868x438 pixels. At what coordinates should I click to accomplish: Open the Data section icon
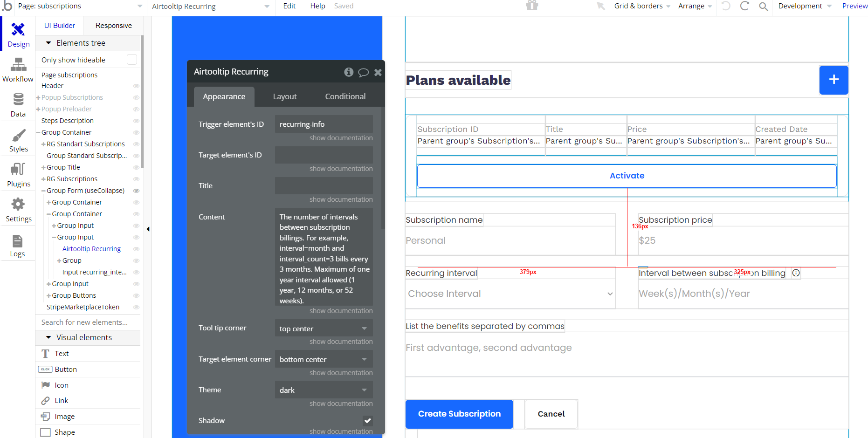coord(18,105)
